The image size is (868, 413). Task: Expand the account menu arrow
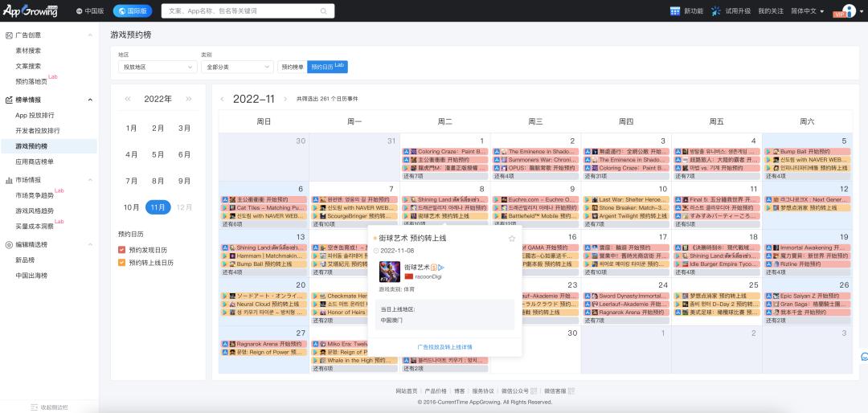tap(862, 11)
